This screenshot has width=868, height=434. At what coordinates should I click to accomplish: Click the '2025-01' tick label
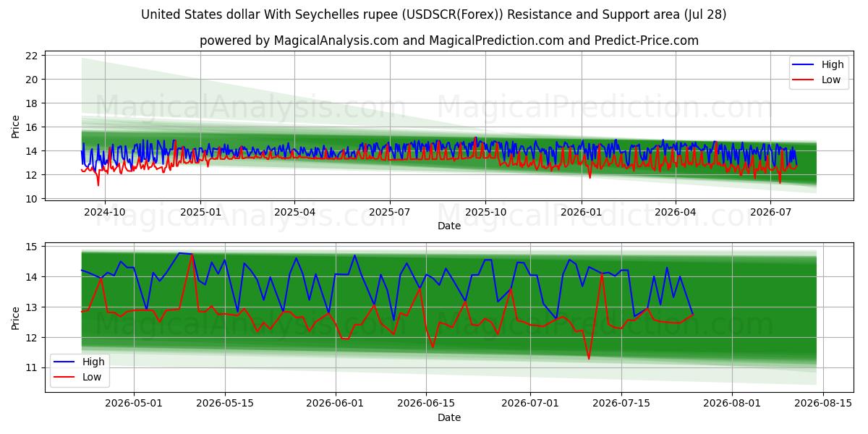(x=200, y=212)
